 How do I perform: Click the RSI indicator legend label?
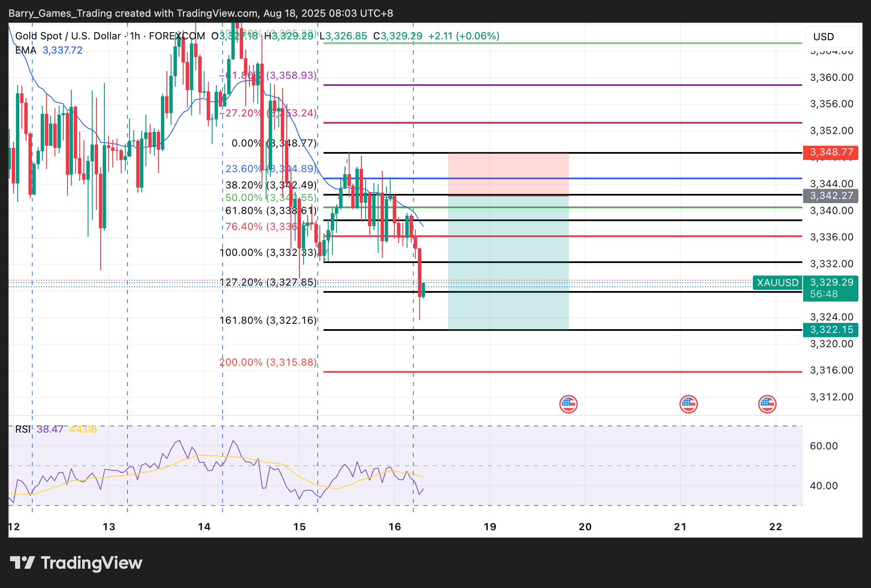coord(23,429)
